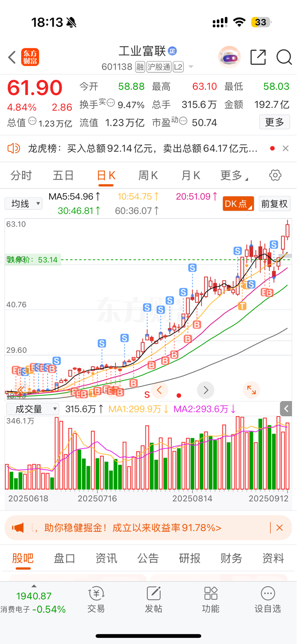Tap the 市盈 info icon
Viewport: 297px width, 644px height.
(183, 121)
